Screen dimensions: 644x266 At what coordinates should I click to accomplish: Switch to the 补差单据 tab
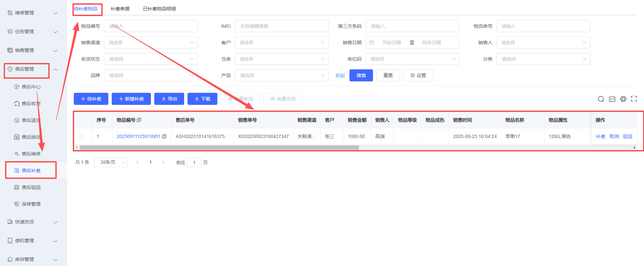[x=120, y=9]
